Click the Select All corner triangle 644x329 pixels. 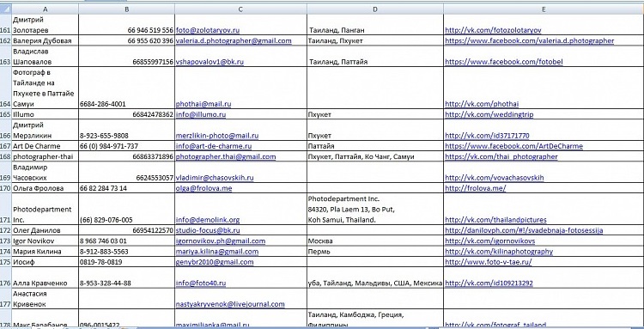[6, 9]
